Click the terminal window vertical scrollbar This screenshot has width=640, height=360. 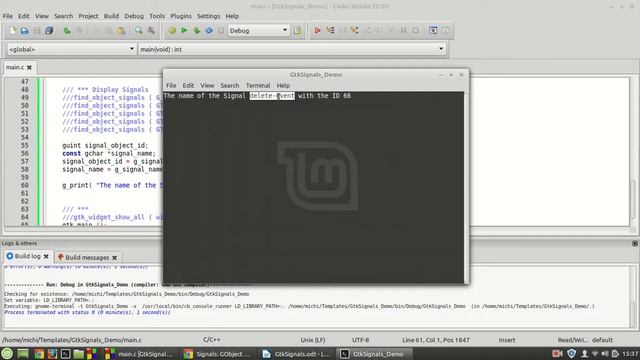tap(467, 187)
